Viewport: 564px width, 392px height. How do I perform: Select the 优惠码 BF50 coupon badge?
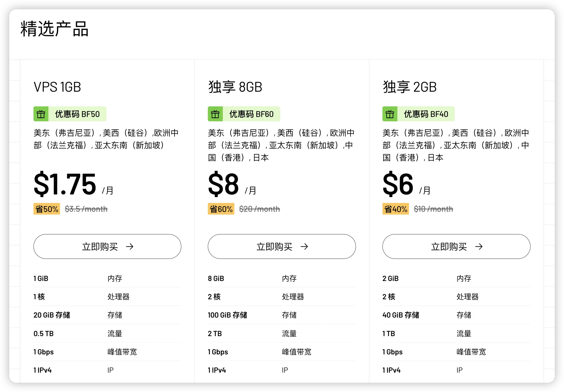coord(70,114)
